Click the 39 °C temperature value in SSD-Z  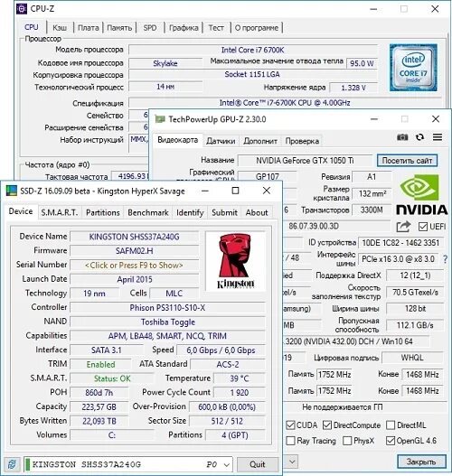point(240,378)
